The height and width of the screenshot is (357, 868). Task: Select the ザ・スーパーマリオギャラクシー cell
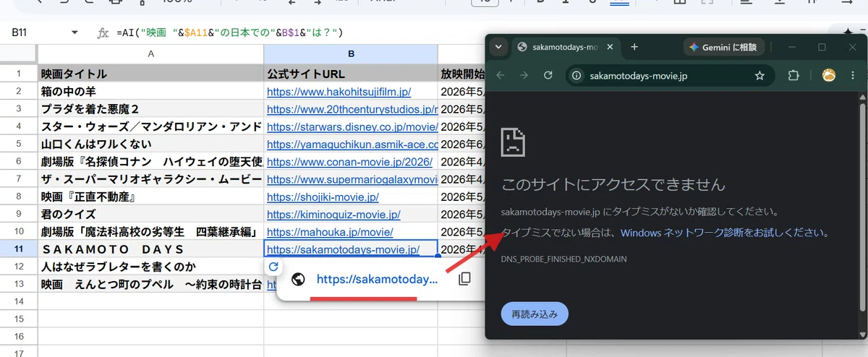pos(150,179)
